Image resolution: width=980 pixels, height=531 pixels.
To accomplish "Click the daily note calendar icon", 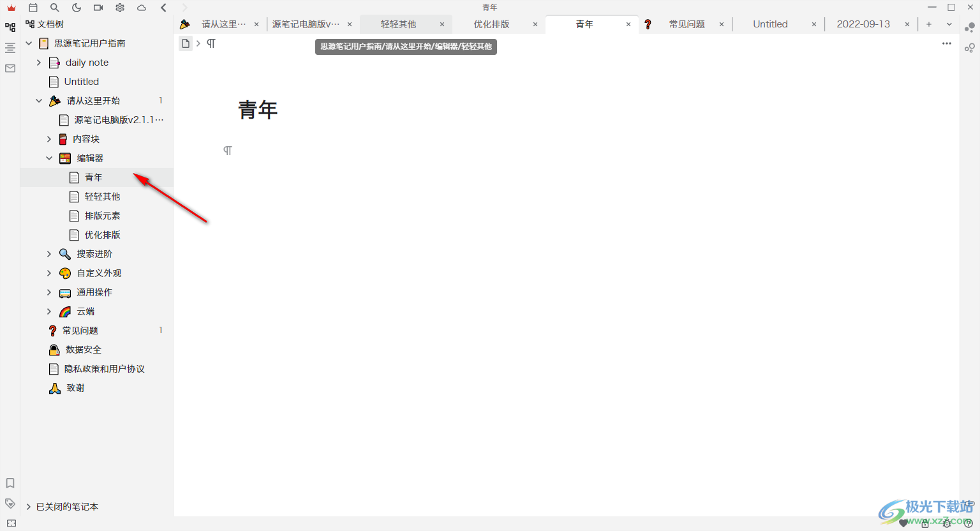I will (32, 7).
